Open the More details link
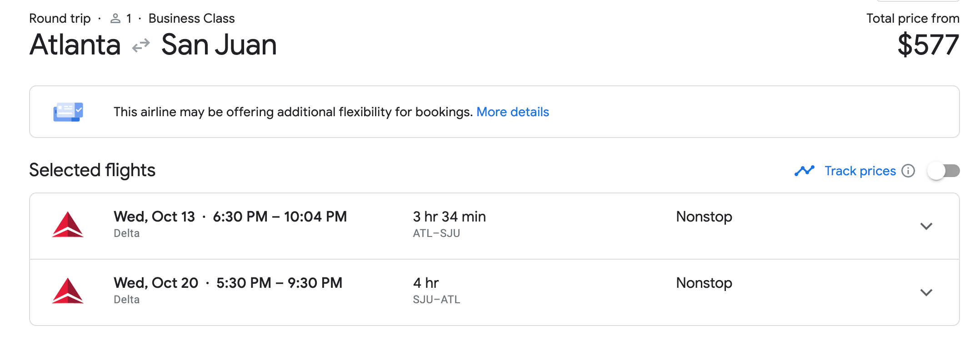Screen dimensions: 980x345 click(512, 112)
